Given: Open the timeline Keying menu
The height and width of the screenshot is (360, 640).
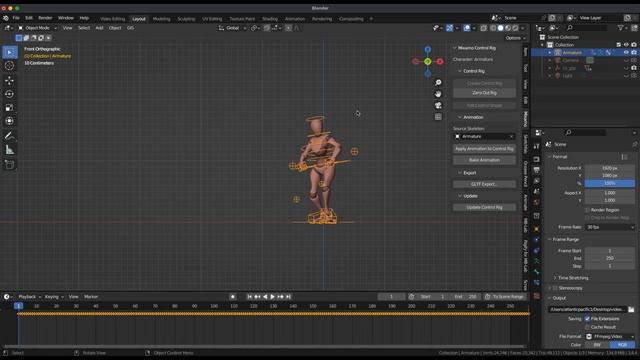Looking at the screenshot, I should pyautogui.click(x=53, y=297).
